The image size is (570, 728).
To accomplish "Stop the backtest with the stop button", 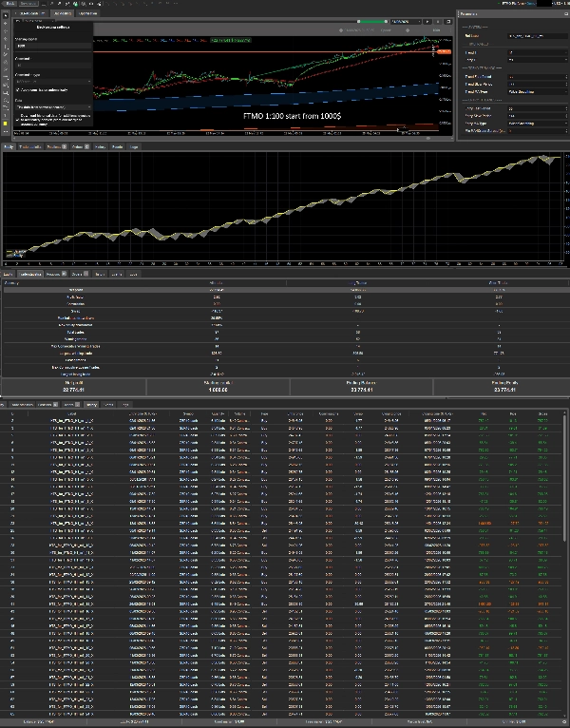I will click(x=438, y=21).
